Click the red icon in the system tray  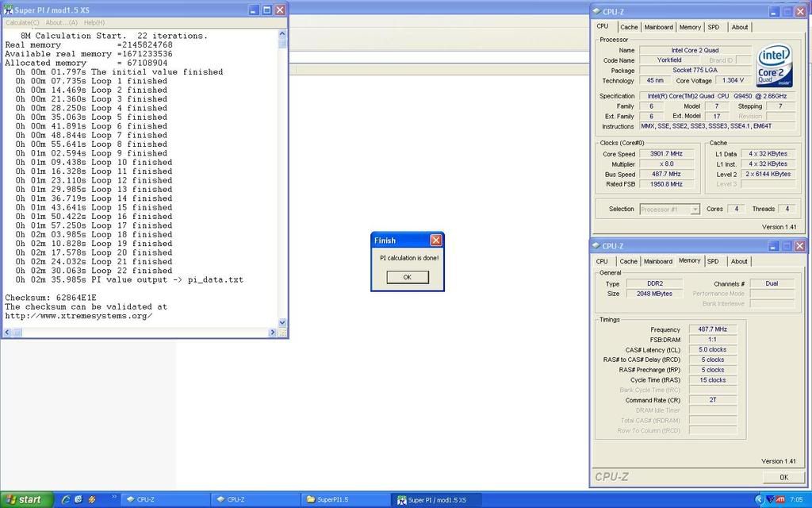click(x=780, y=499)
